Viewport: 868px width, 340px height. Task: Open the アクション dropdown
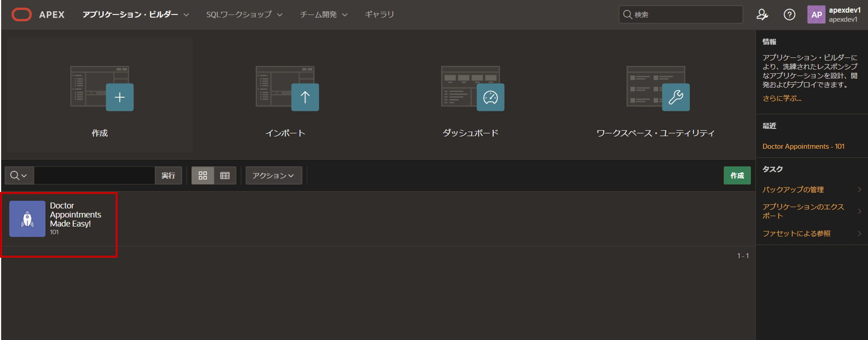273,175
